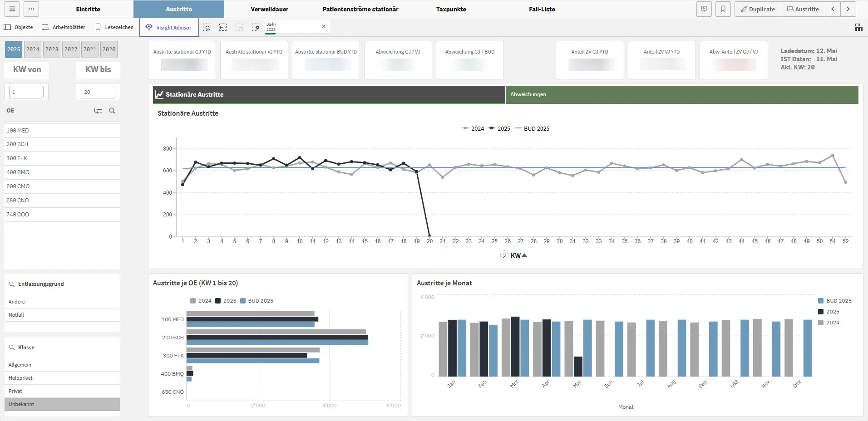Select year 2020
The width and height of the screenshot is (868, 421).
coord(109,49)
